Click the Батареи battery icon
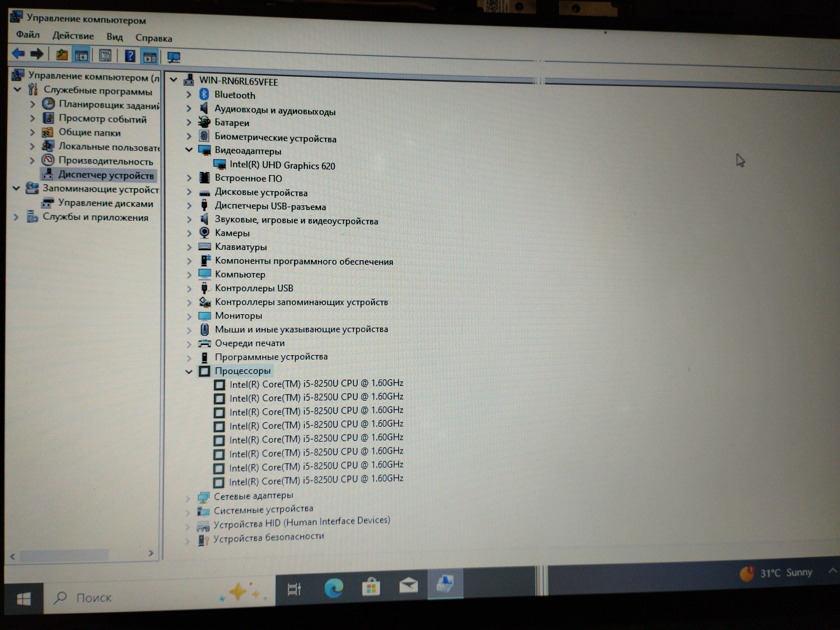 coord(204,122)
